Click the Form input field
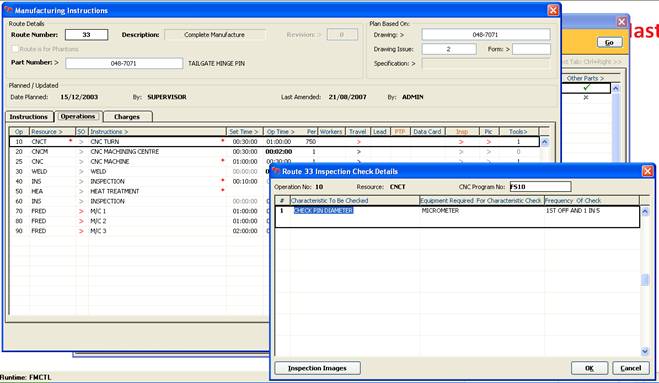The height and width of the screenshot is (383, 659). (531, 49)
